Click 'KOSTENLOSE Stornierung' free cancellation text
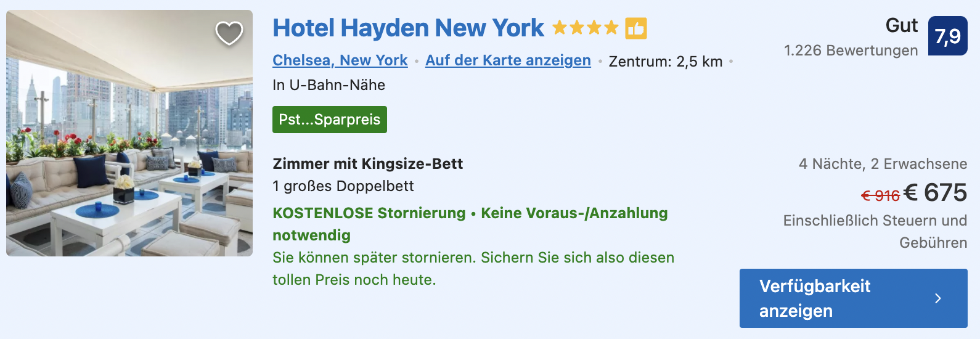The image size is (980, 339). tap(369, 213)
